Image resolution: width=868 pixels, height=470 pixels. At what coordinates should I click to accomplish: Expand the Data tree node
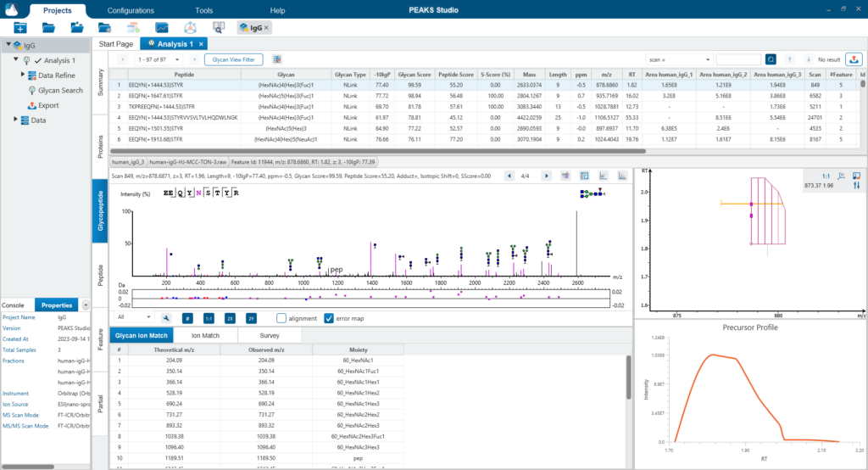pos(15,119)
